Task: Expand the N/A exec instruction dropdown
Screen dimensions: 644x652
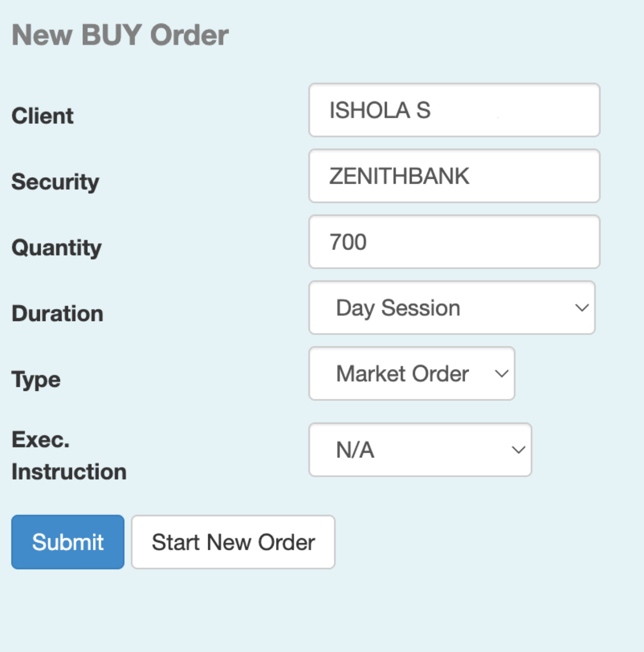Action: coord(419,450)
